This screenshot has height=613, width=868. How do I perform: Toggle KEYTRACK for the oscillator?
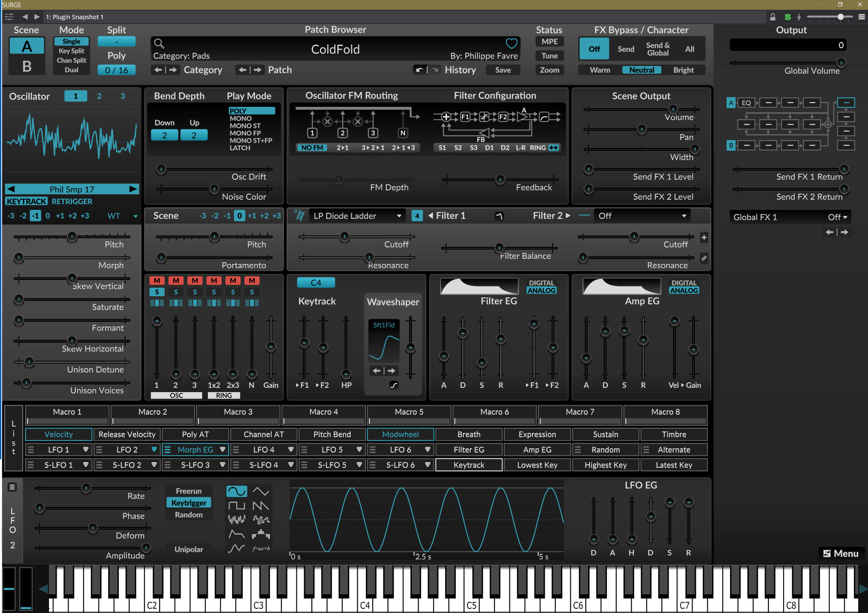tap(26, 201)
